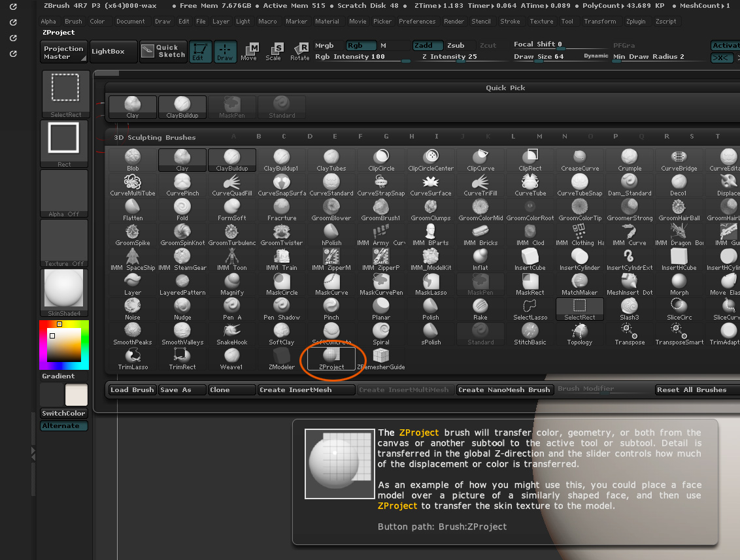Select the Flatten brush
740x560 pixels.
[133, 210]
